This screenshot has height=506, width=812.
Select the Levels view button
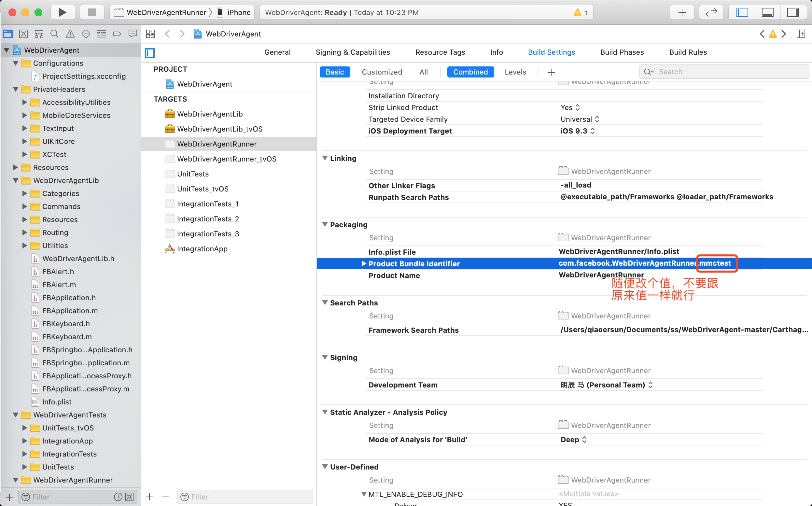(x=515, y=72)
